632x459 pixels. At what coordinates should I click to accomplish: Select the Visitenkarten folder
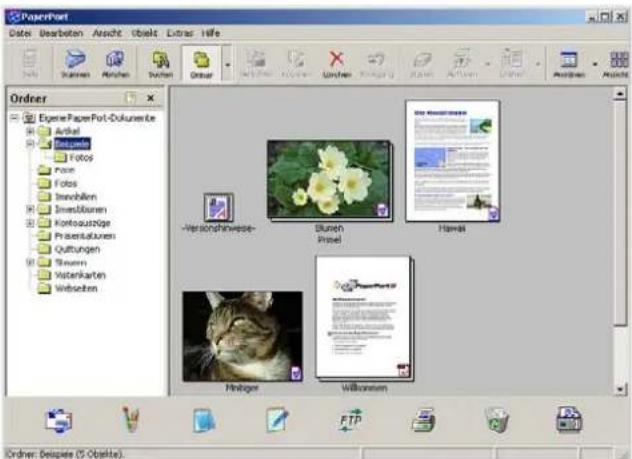(80, 275)
